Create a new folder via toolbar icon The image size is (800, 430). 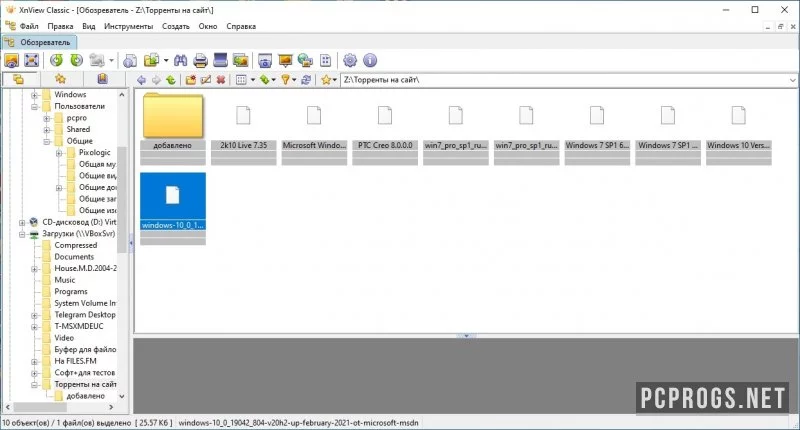pos(191,80)
